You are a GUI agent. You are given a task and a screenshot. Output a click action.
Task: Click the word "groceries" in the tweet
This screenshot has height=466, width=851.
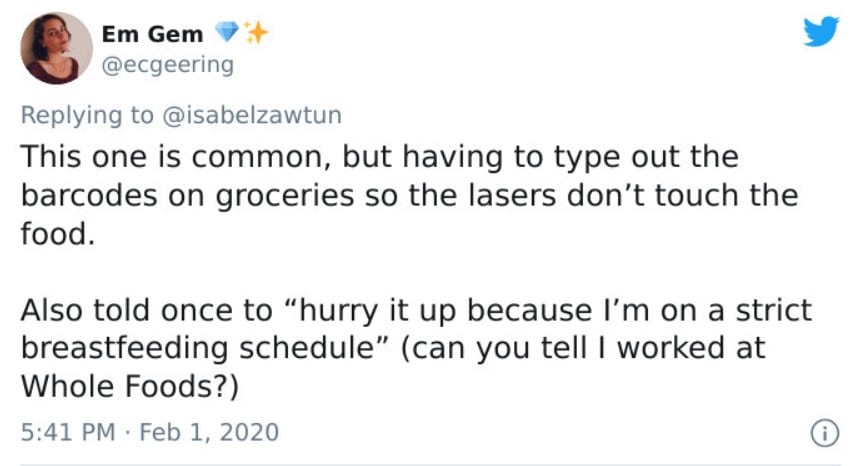(285, 196)
